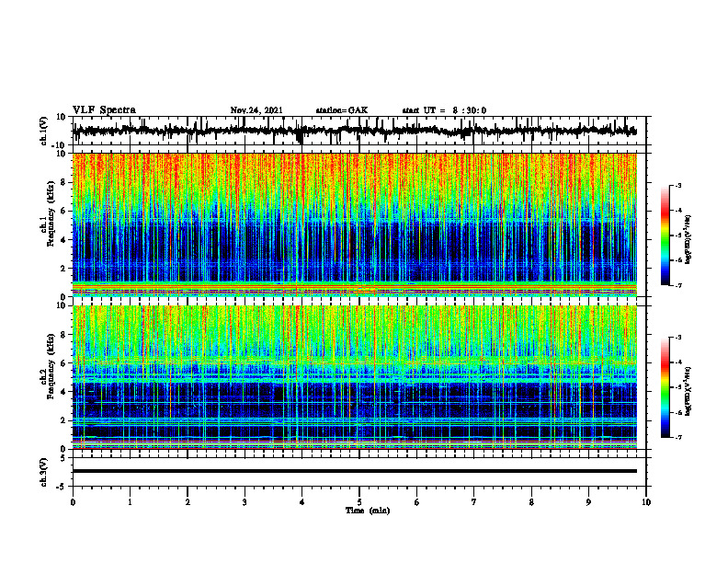The width and height of the screenshot is (728, 563).
Task: Click the "5" tick on the time axis
Action: point(359,502)
